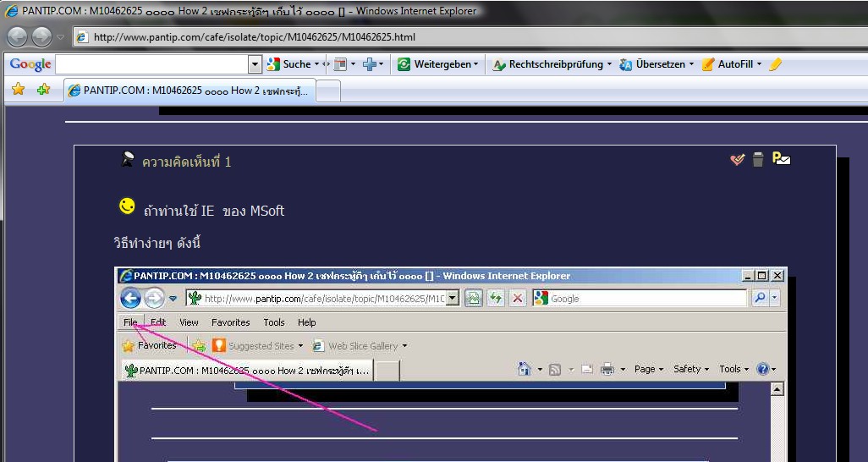
Task: Open Suggested Sites in embedded favorites bar
Action: (x=259, y=346)
